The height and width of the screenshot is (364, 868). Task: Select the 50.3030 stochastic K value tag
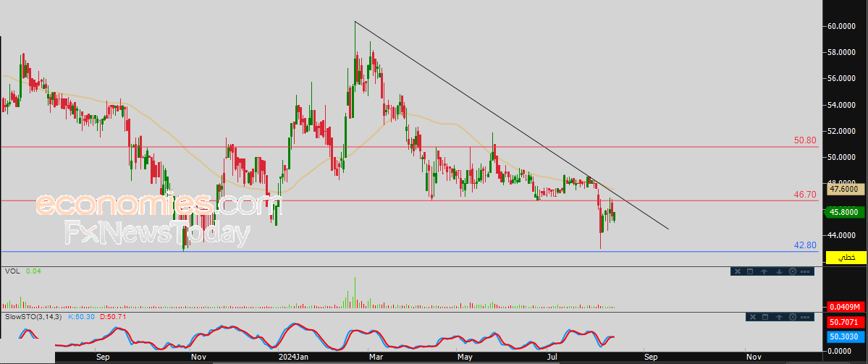(846, 337)
